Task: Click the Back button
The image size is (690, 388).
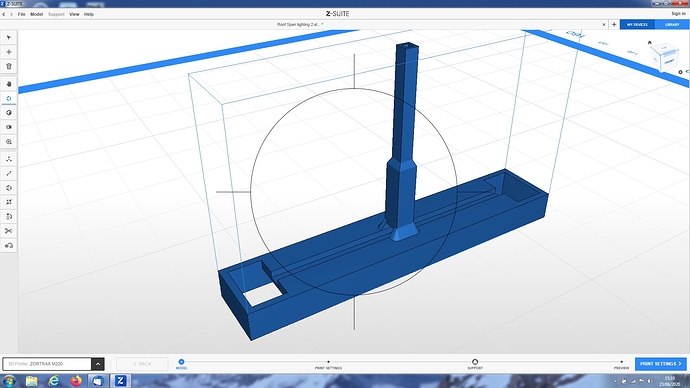Action: point(142,364)
